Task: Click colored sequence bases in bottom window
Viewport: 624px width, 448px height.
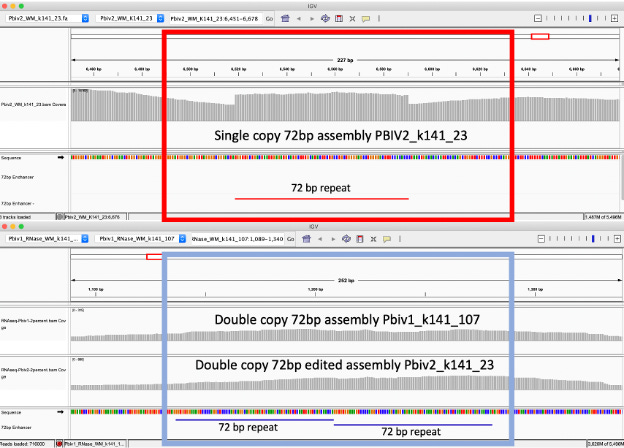Action: 346,412
